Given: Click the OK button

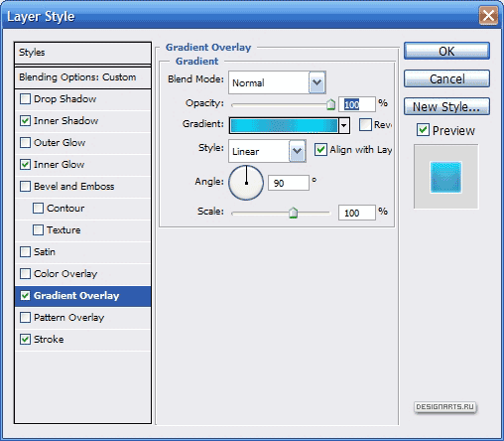Looking at the screenshot, I should coord(446,51).
